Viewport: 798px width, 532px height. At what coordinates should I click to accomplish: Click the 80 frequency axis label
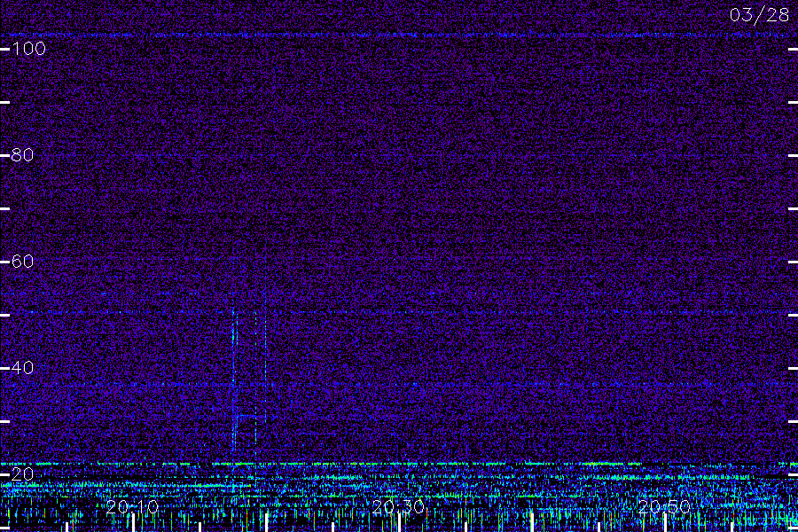(22, 155)
